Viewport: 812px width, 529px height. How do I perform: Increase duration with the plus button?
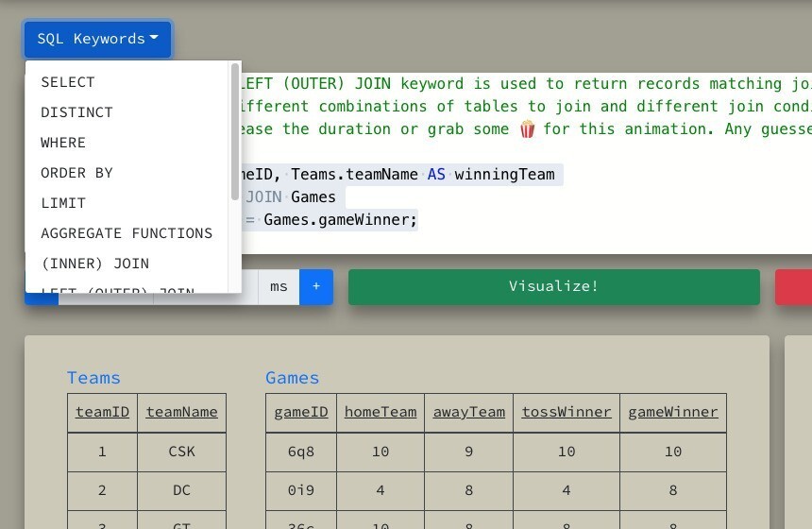316,286
